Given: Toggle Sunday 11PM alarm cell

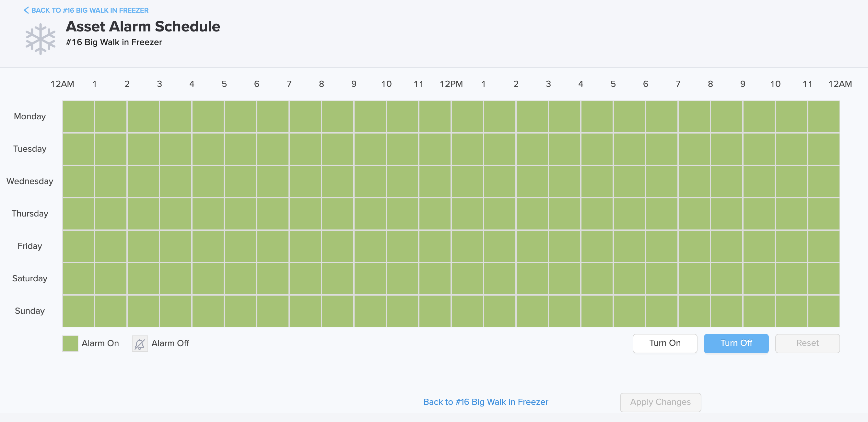Looking at the screenshot, I should (824, 311).
